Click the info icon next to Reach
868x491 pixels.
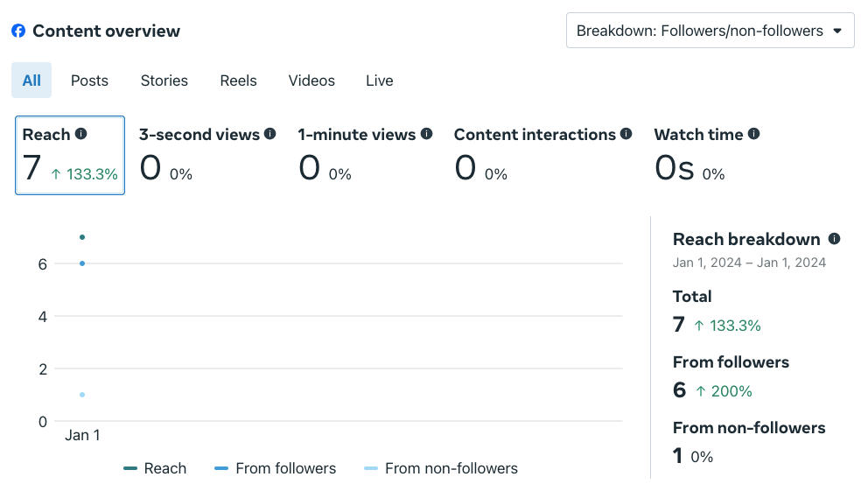click(x=81, y=134)
